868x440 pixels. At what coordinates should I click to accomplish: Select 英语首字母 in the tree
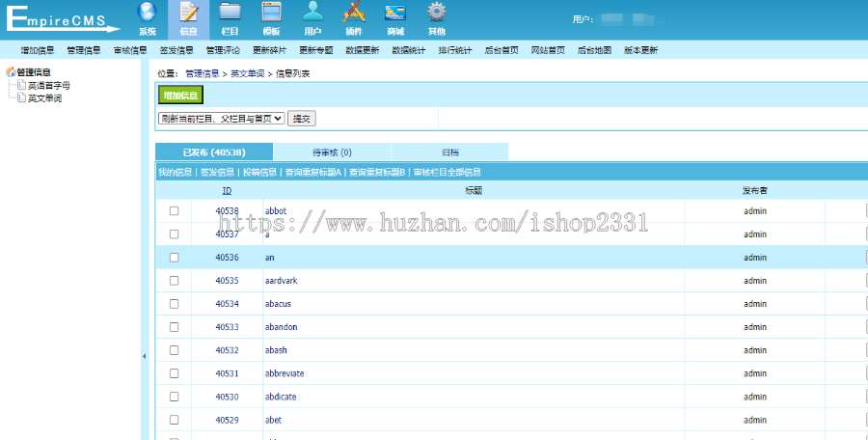coord(49,85)
